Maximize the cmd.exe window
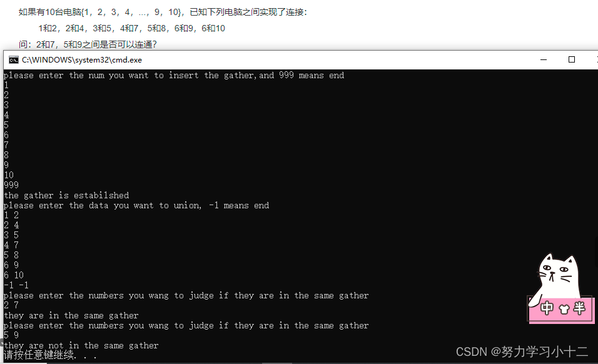The width and height of the screenshot is (598, 364). point(571,60)
